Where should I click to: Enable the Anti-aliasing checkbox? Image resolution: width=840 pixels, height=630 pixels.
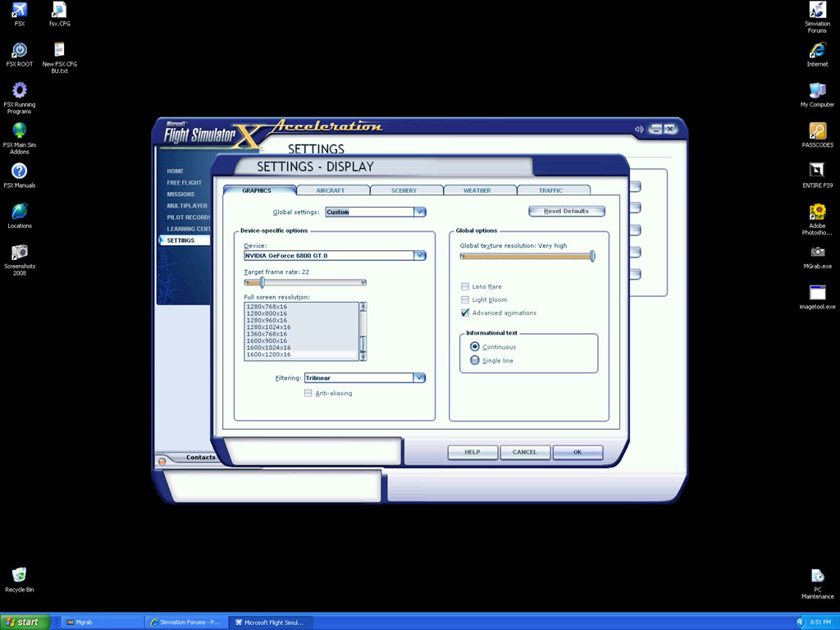coord(308,393)
